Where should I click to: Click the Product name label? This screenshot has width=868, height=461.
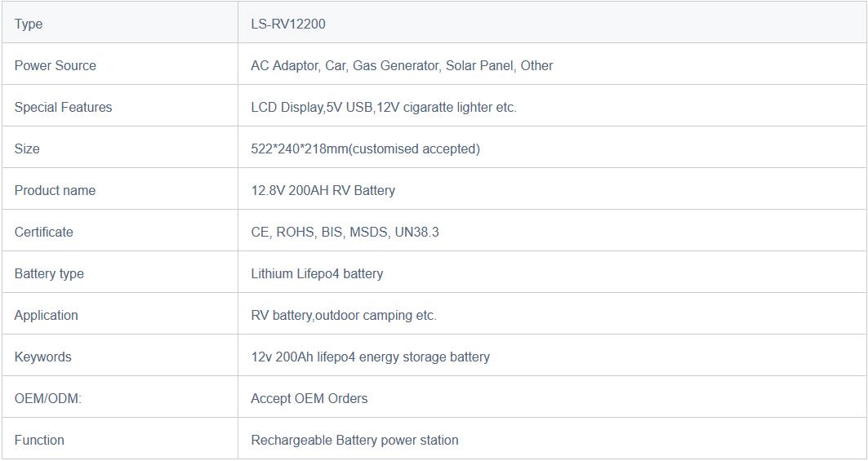[x=55, y=190]
